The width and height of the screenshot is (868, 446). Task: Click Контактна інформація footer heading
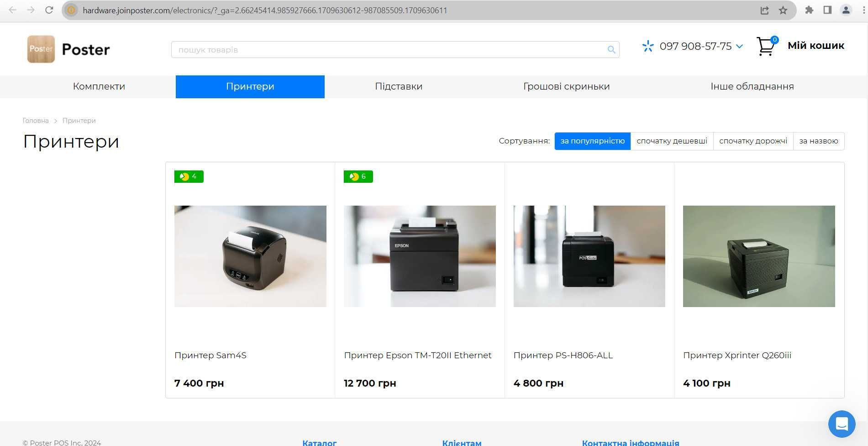(x=631, y=442)
